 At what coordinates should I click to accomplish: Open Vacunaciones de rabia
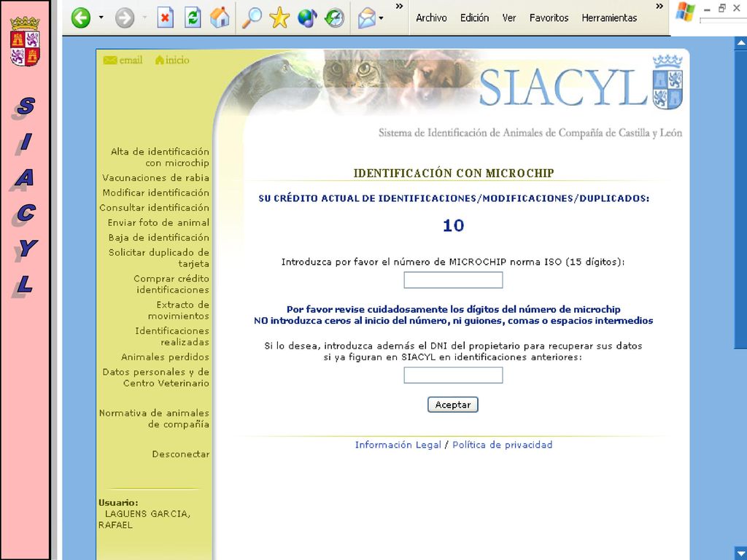coord(156,178)
